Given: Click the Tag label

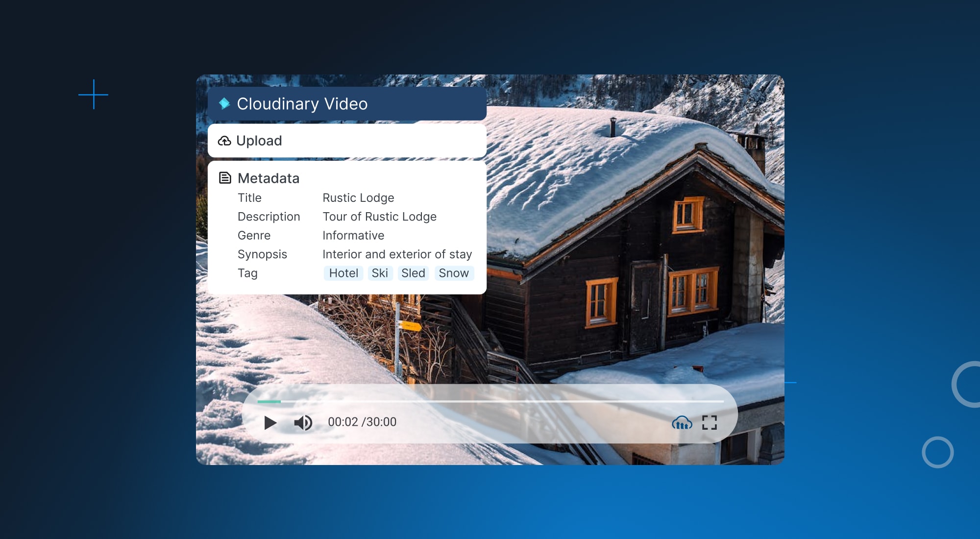Looking at the screenshot, I should click(247, 273).
